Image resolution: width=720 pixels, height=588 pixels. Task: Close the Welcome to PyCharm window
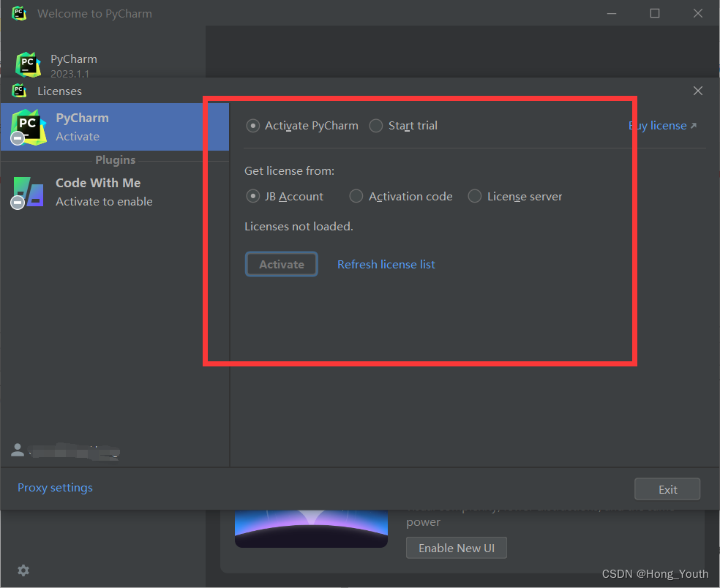pyautogui.click(x=698, y=13)
